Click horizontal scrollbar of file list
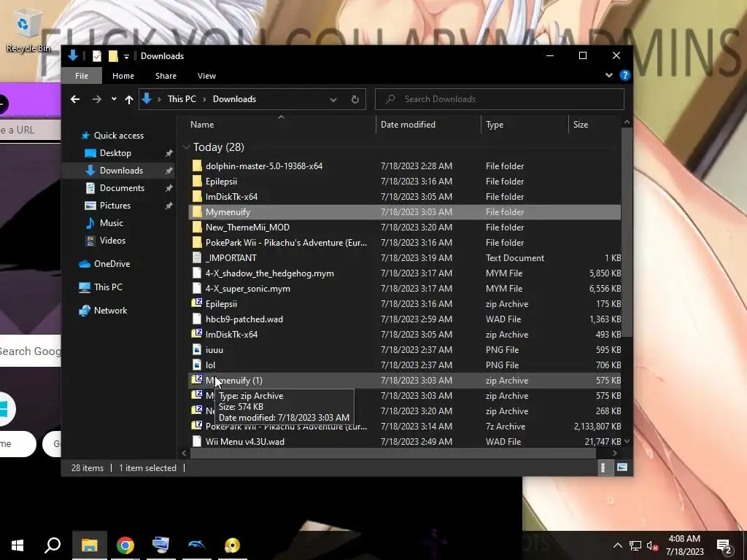 (x=393, y=453)
